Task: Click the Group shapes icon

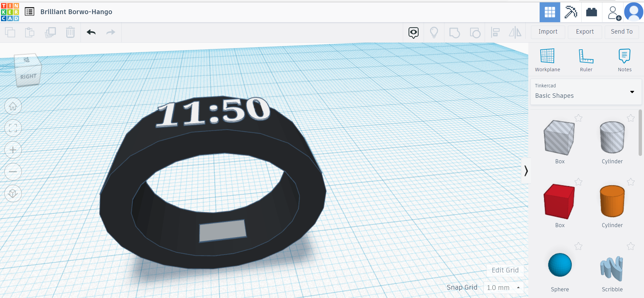Action: 454,33
